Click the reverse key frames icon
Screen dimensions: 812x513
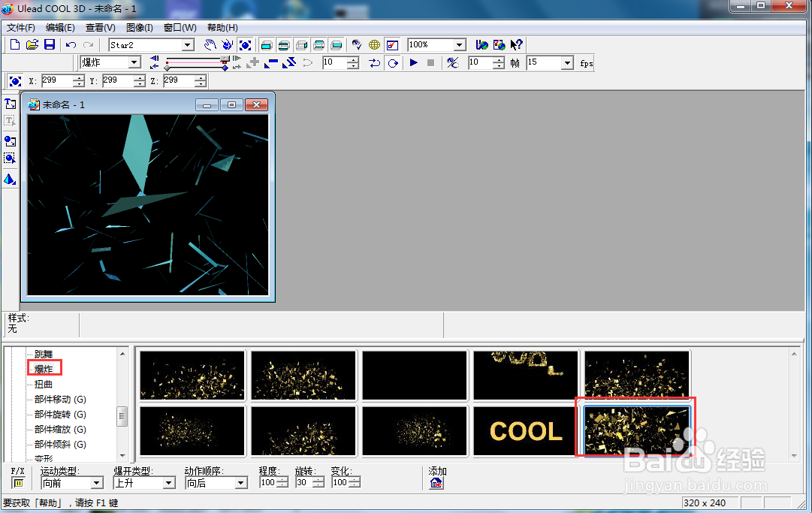click(289, 63)
